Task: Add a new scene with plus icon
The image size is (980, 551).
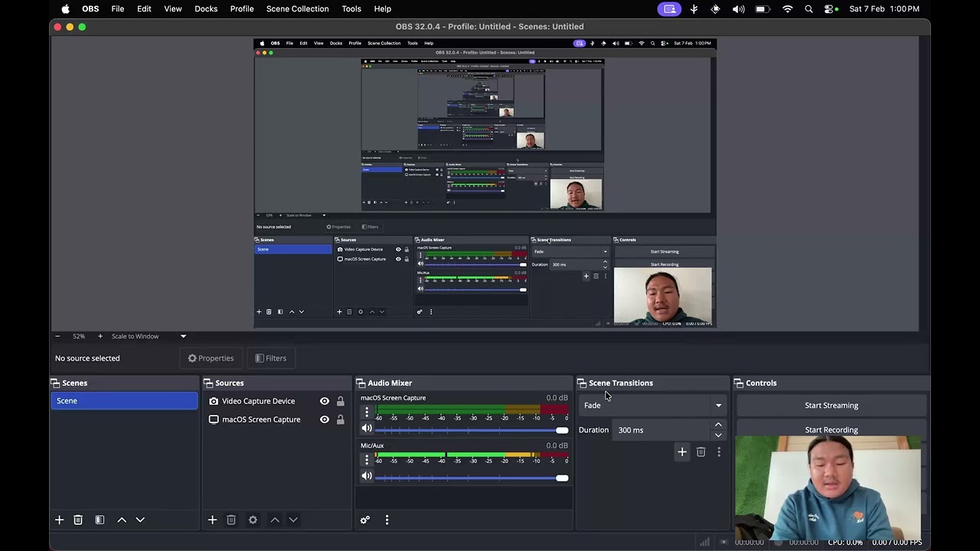Action: 59,520
